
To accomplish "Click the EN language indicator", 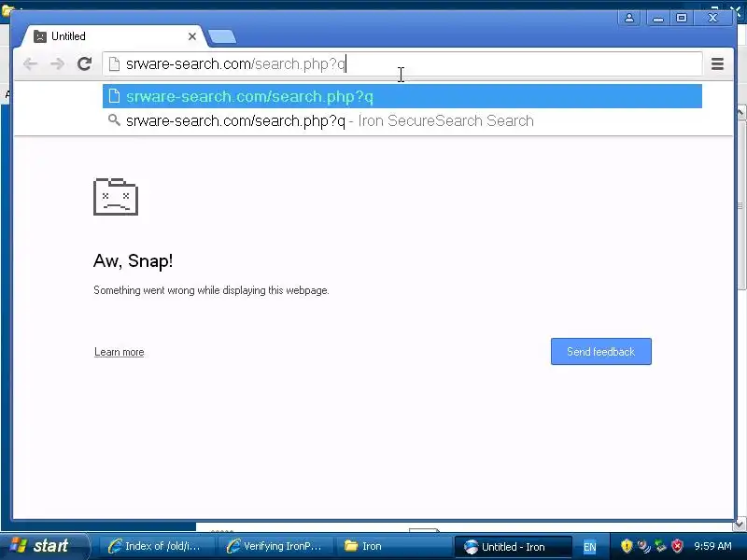I will tap(590, 547).
